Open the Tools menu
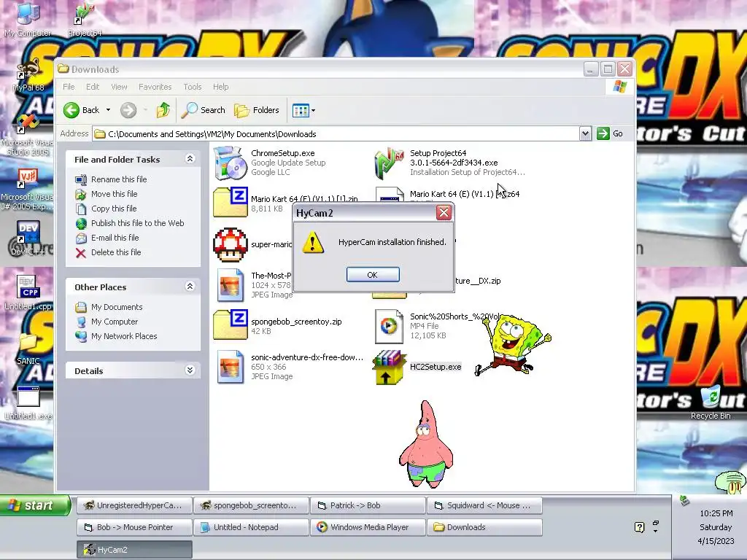This screenshot has width=747, height=560. [193, 87]
